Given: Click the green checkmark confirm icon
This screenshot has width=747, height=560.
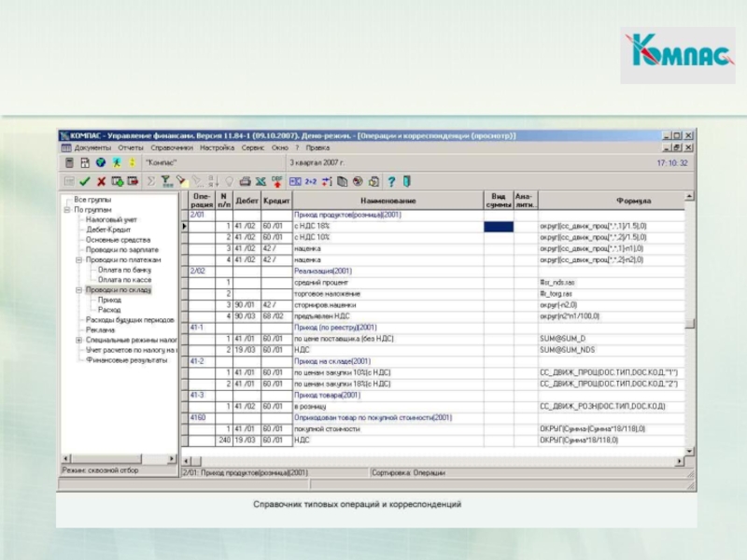Looking at the screenshot, I should [x=85, y=181].
